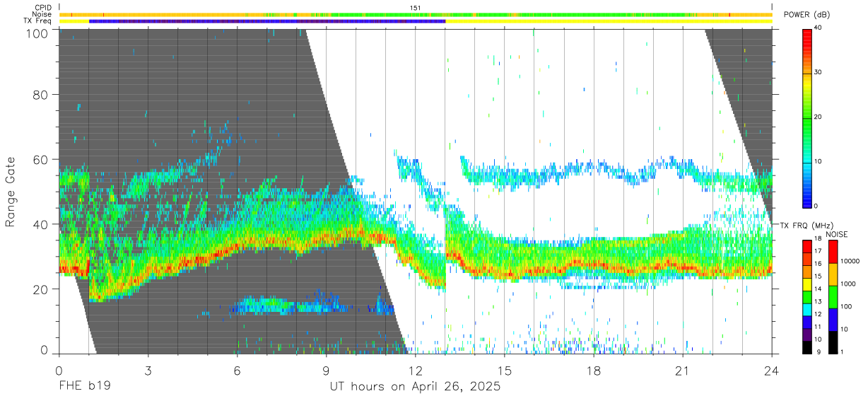The image size is (868, 401).
Task: Click the POWER (dB) colorbar legend
Action: pyautogui.click(x=808, y=117)
